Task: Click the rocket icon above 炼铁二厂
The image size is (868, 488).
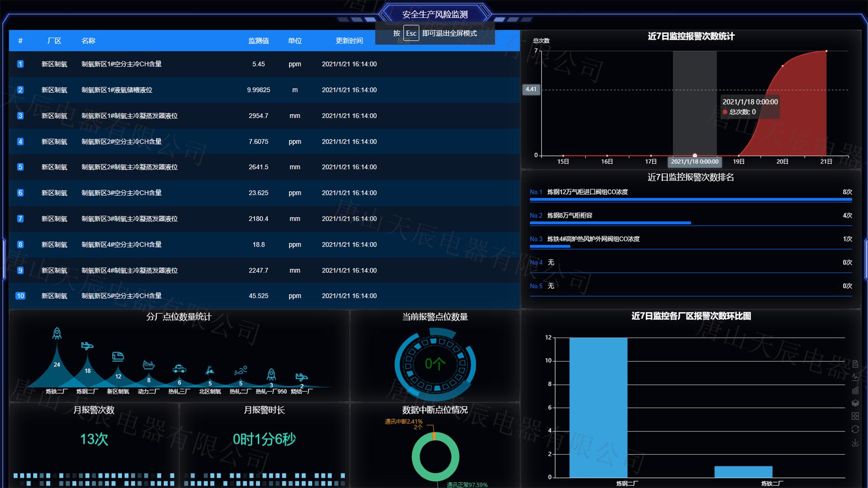Action: pyautogui.click(x=57, y=333)
